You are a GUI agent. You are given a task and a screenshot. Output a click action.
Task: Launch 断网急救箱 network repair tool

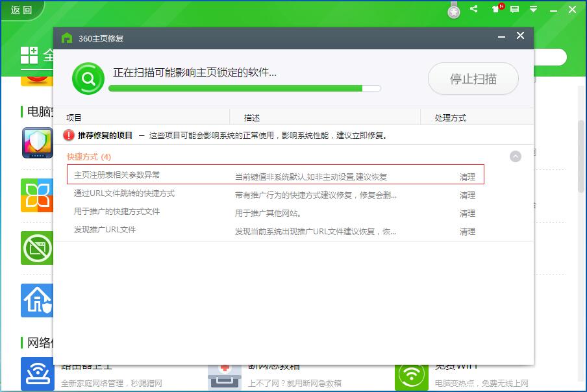coord(224,374)
